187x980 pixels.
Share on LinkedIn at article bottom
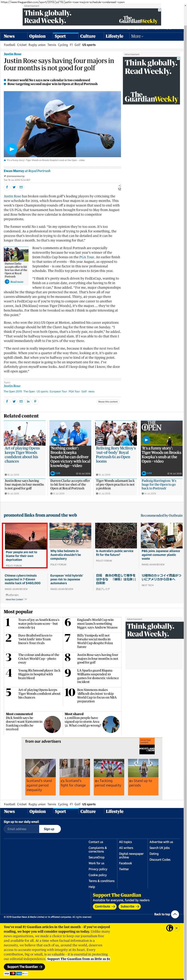coord(28,401)
